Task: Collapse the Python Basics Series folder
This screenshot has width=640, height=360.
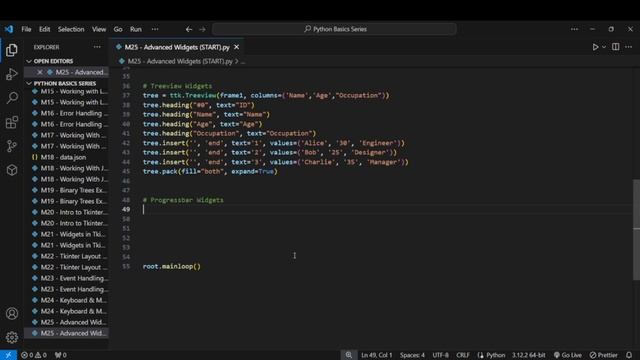Action: coord(29,83)
